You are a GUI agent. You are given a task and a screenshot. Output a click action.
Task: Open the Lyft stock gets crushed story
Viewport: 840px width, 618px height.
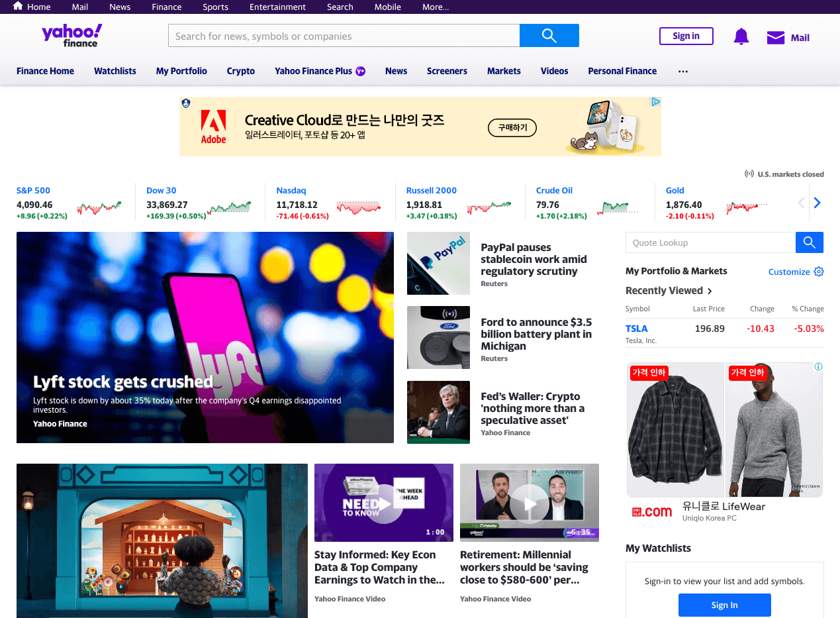123,382
